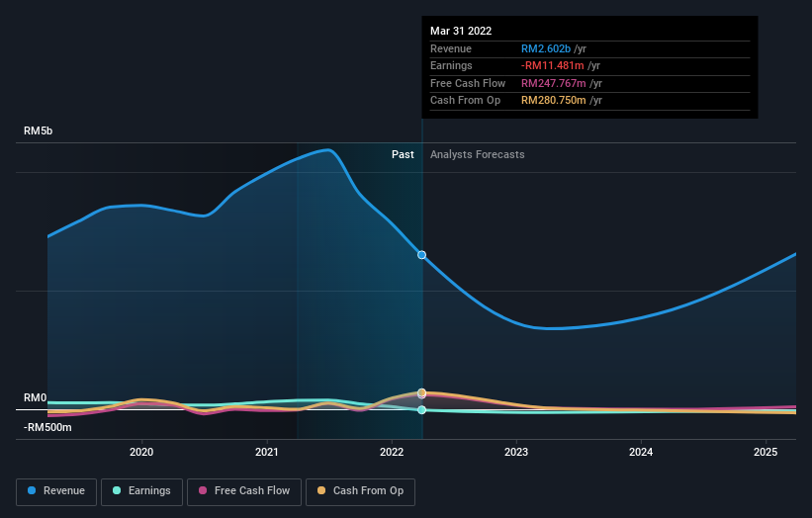Toggle the Cash From Op legend button
This screenshot has height=518, width=812.
click(x=360, y=491)
